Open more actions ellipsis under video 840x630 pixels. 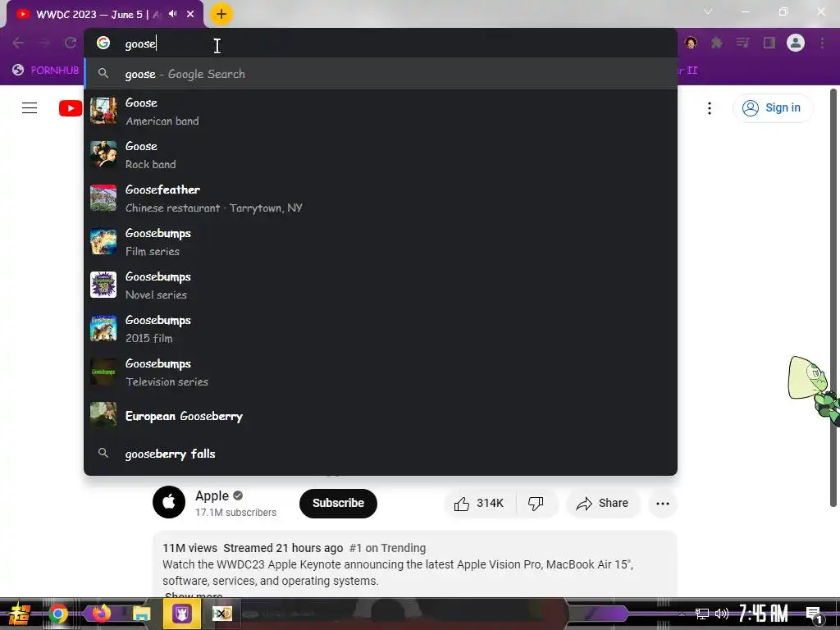[663, 503]
